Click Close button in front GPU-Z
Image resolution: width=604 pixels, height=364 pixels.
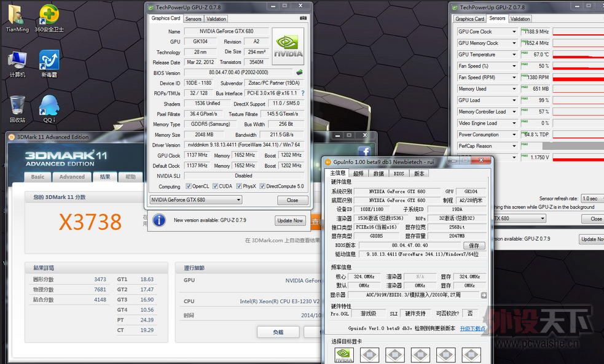(292, 200)
